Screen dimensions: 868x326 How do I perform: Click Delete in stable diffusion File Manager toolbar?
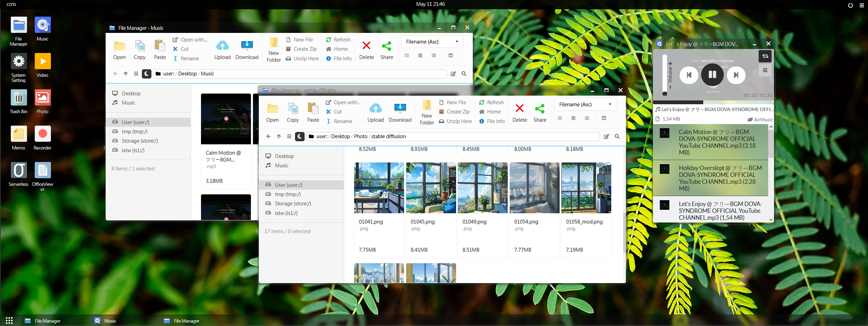519,112
